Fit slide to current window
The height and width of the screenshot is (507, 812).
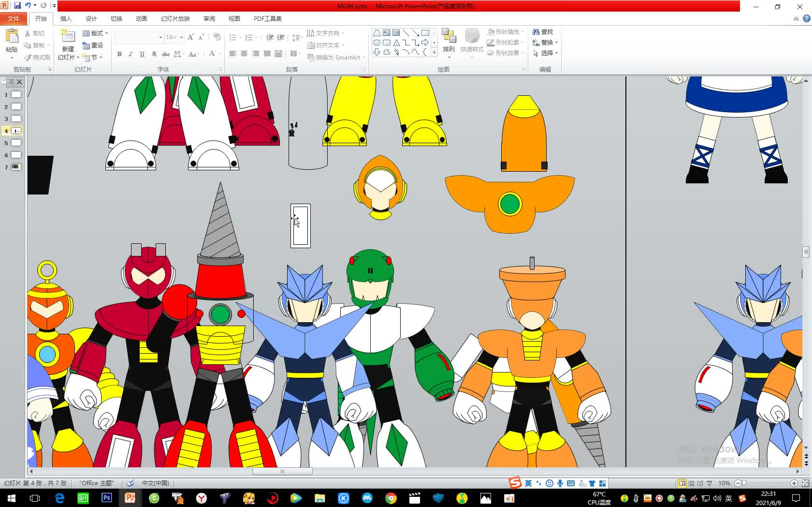805,483
